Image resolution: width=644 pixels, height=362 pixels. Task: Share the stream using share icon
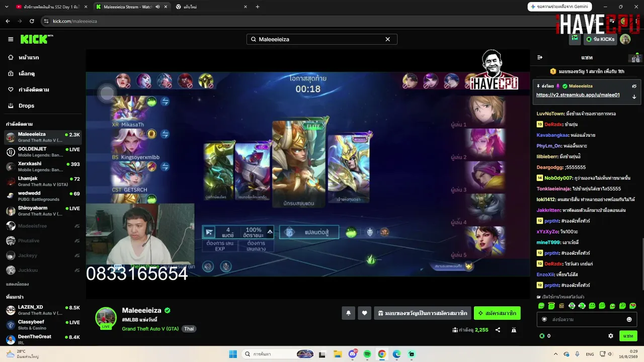498,330
